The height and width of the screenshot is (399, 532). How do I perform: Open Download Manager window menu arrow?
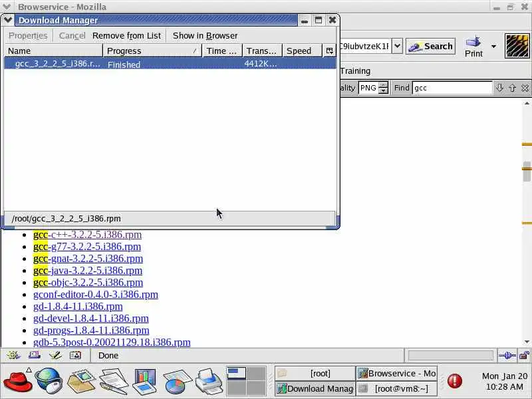click(x=8, y=20)
